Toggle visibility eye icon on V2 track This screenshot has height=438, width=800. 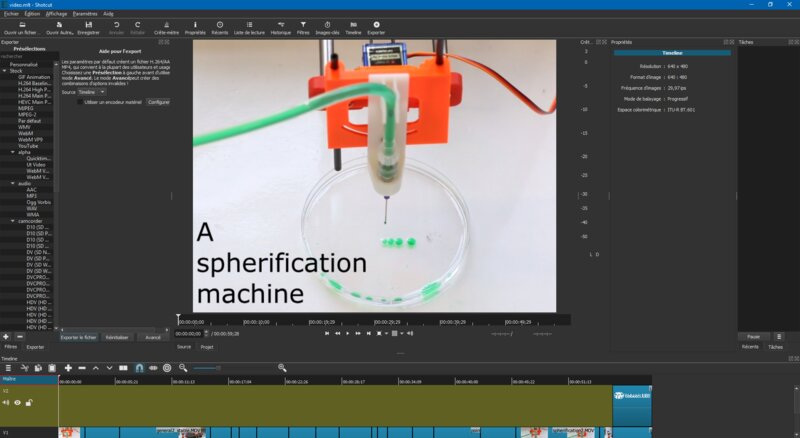17,402
